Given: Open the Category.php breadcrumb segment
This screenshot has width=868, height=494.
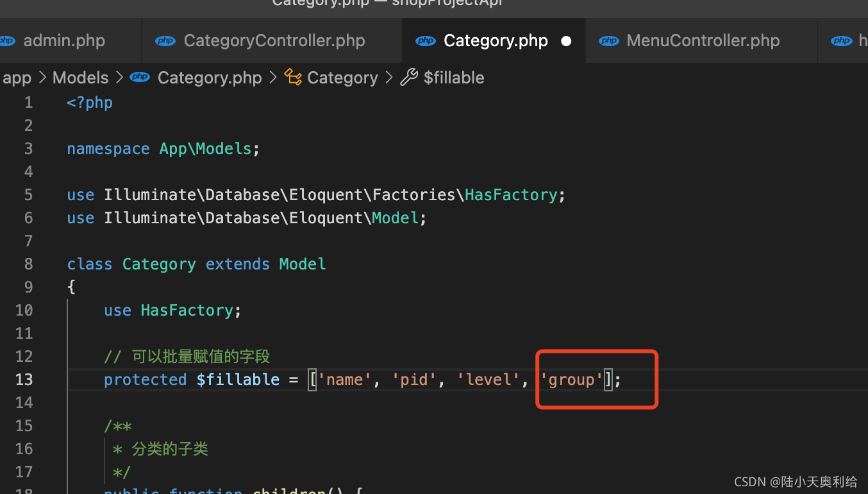Looking at the screenshot, I should coord(210,78).
